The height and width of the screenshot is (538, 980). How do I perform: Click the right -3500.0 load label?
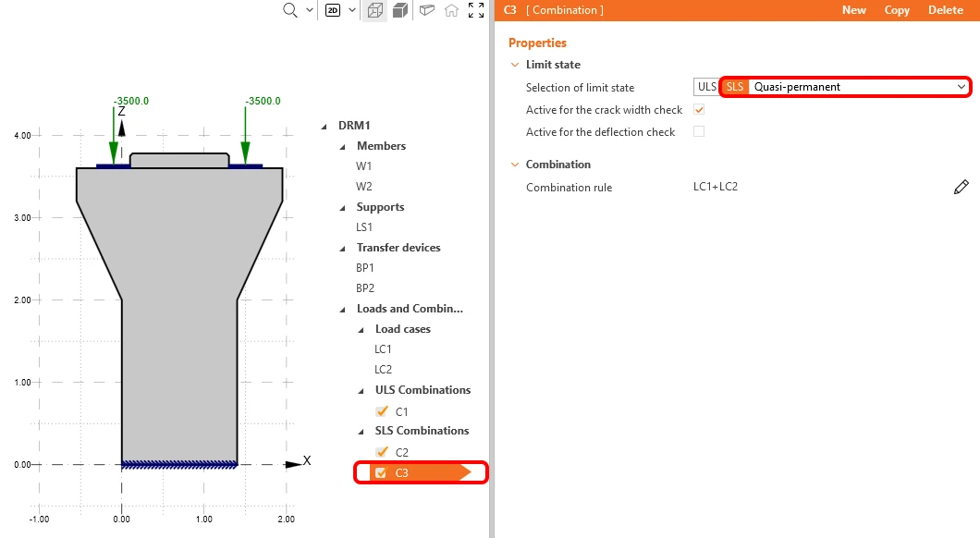263,102
